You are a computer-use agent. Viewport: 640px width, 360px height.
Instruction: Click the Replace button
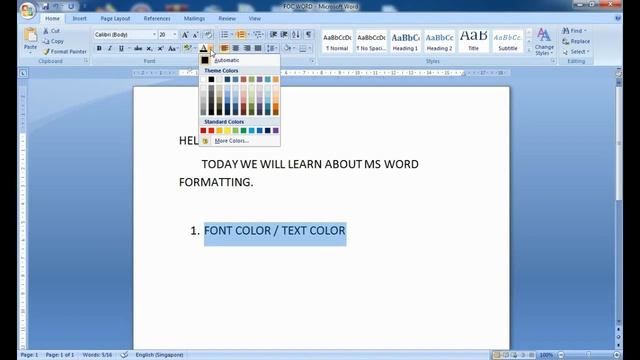[576, 42]
